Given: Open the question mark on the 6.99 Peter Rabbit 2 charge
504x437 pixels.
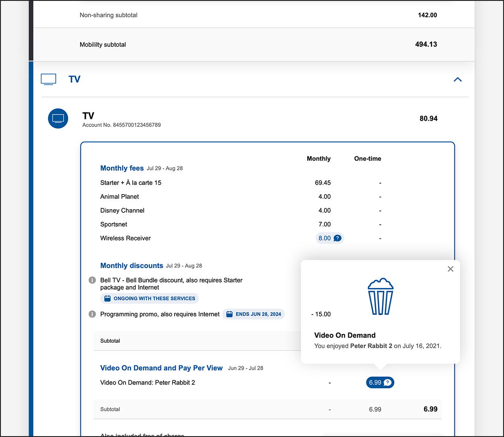Looking at the screenshot, I should coord(387,383).
